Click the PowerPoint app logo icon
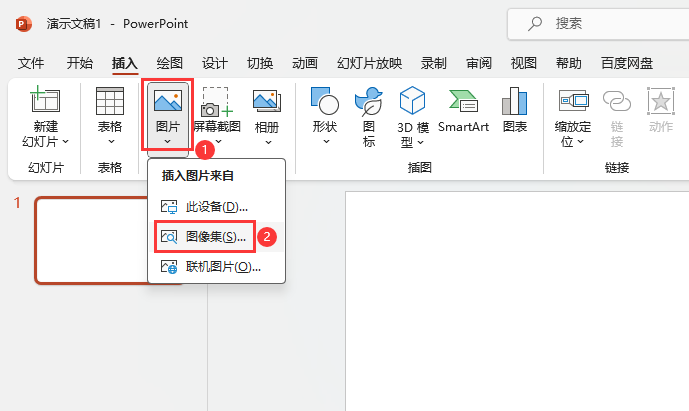Viewport: 689px width, 411px height. tap(24, 24)
